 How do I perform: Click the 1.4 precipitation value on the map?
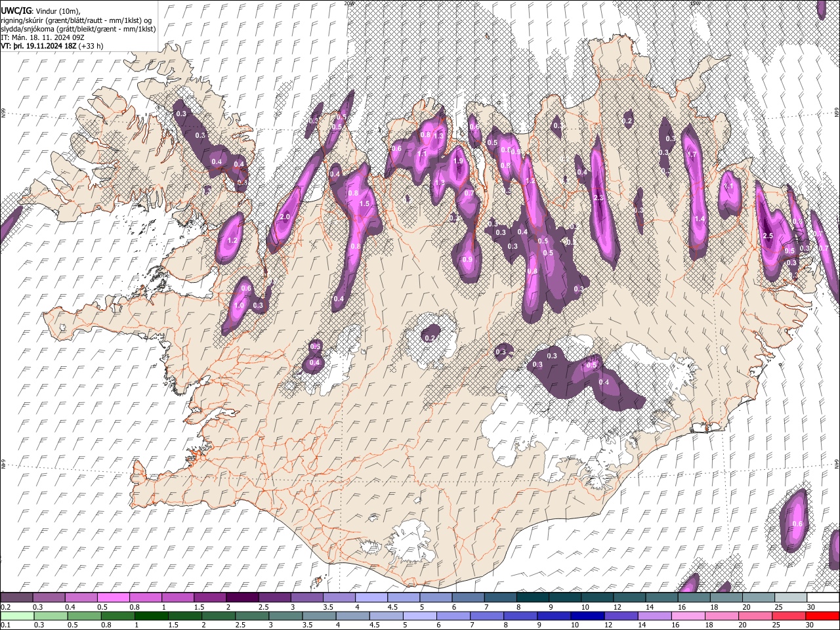(x=700, y=219)
